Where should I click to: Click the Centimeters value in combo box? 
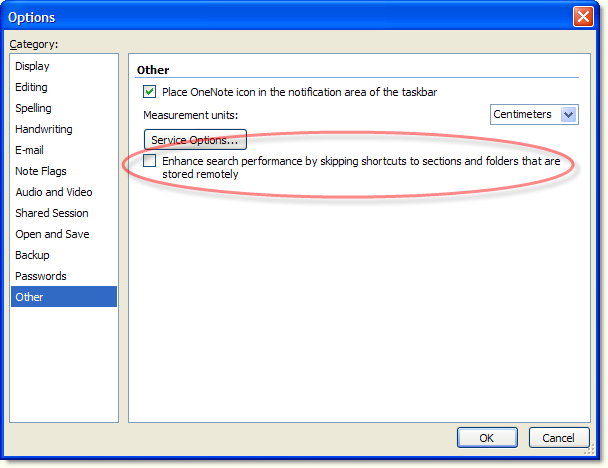pyautogui.click(x=522, y=114)
